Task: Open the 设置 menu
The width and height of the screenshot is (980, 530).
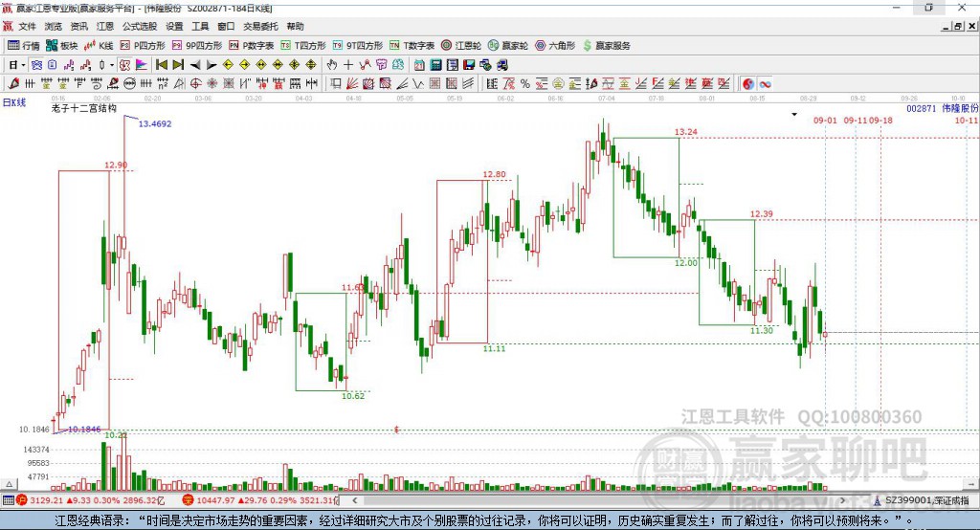Action: [174, 26]
